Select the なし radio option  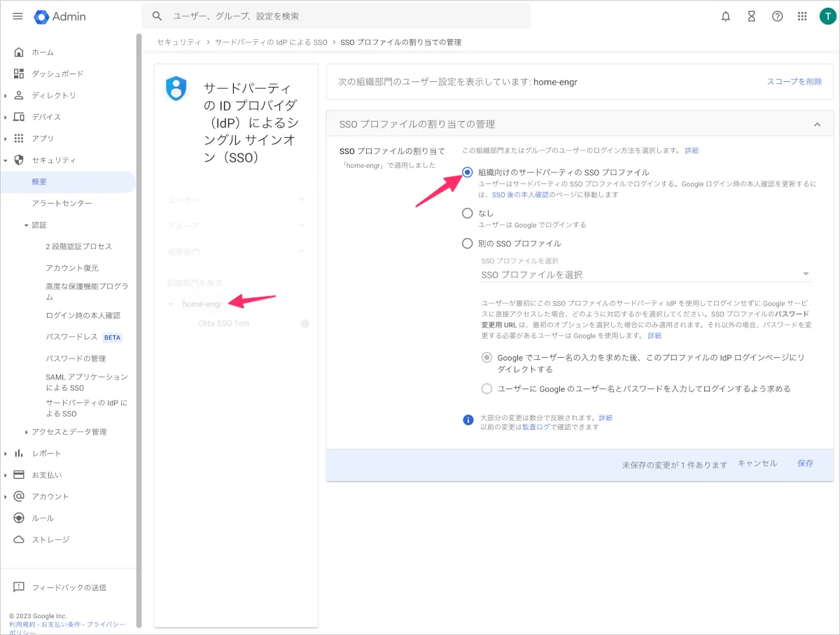468,214
